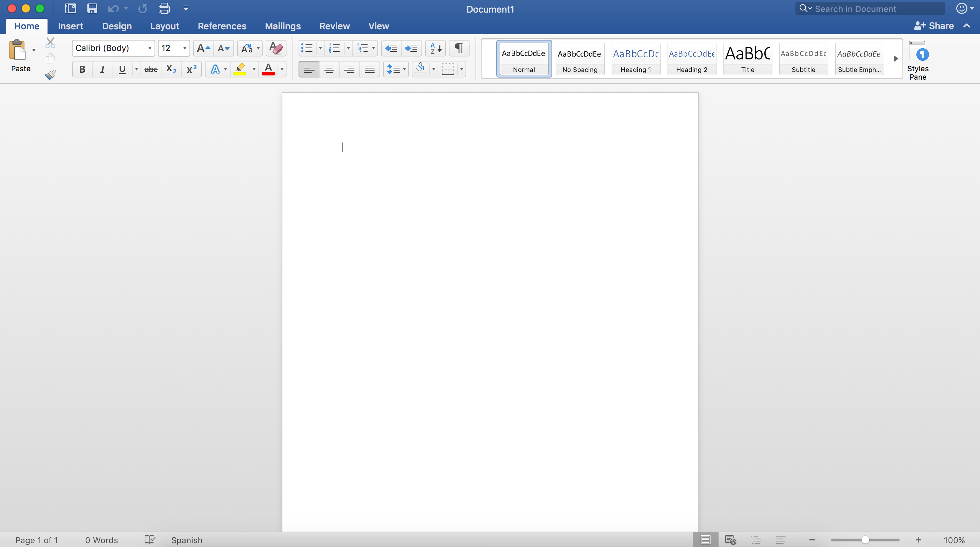
Task: Apply strikethrough formatting
Action: pyautogui.click(x=150, y=69)
